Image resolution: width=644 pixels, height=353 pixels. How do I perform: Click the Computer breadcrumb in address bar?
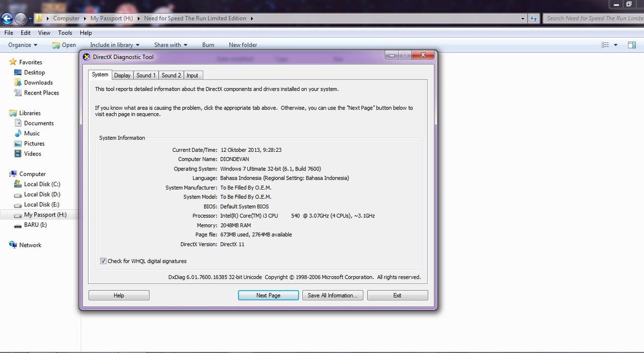click(x=66, y=19)
